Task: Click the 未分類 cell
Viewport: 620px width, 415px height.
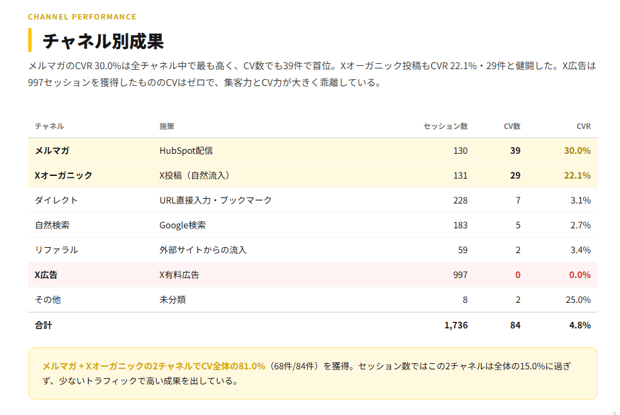Action: (172, 300)
